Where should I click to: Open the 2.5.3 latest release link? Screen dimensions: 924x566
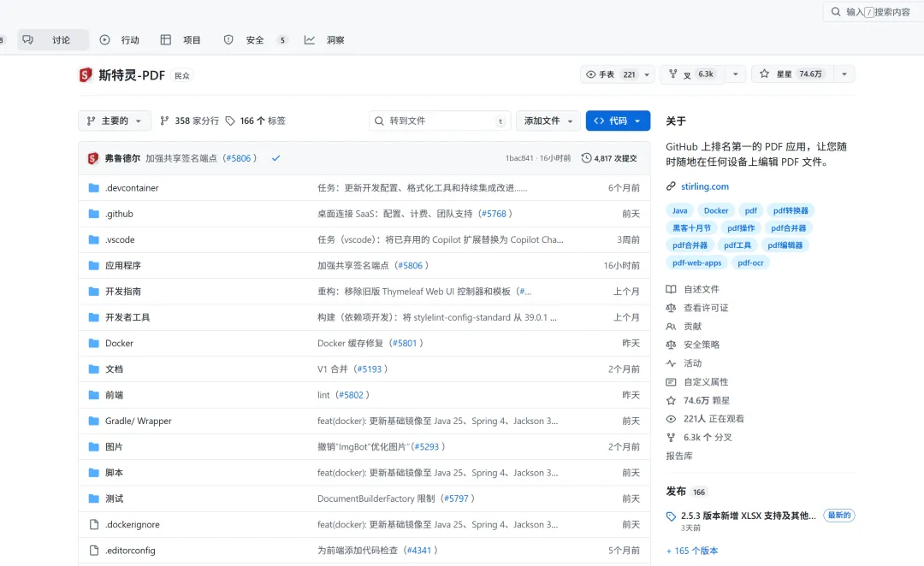pos(749,516)
